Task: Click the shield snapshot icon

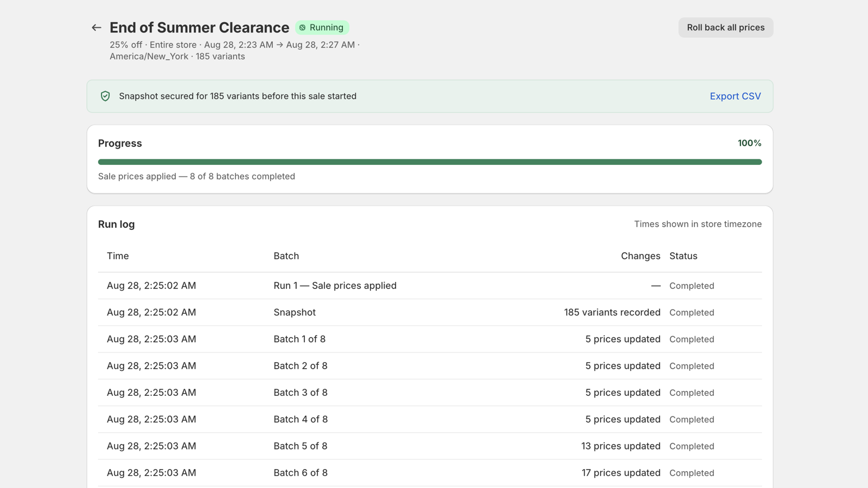Action: pyautogui.click(x=105, y=96)
